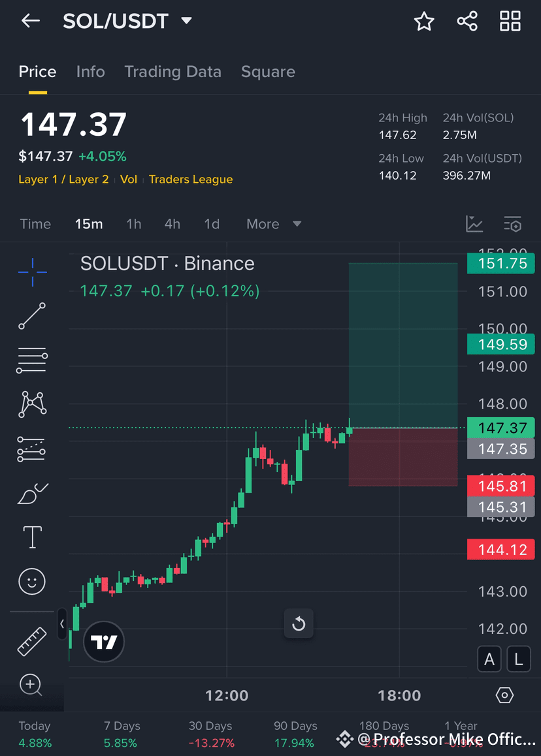Switch to the Price tab

tap(38, 72)
